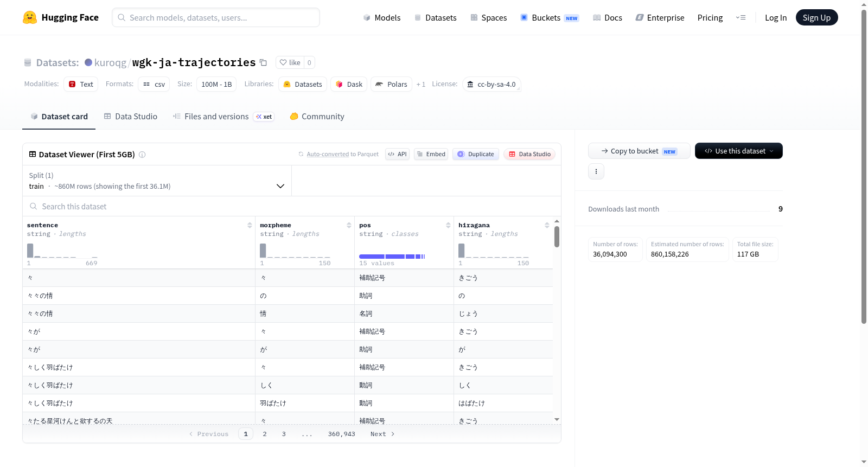868x467 pixels.
Task: Click the Datasets breadcrumb link
Action: [58, 62]
